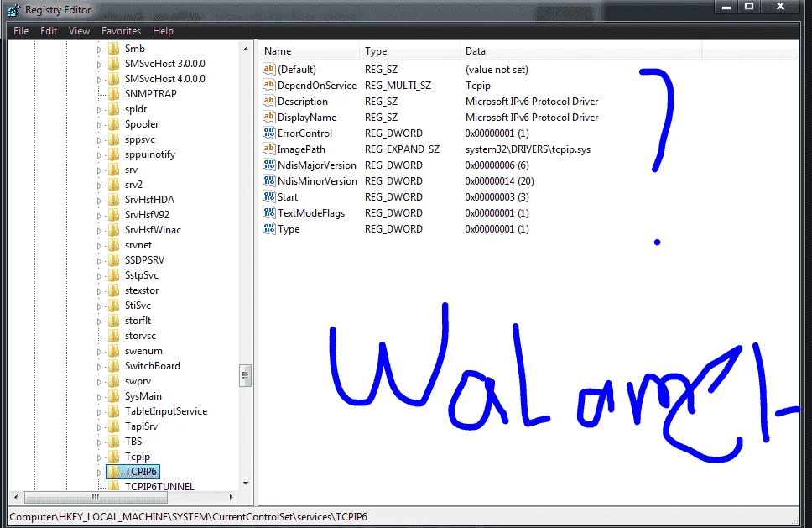The width and height of the screenshot is (812, 528).
Task: Open the Edit menu
Action: click(x=48, y=31)
